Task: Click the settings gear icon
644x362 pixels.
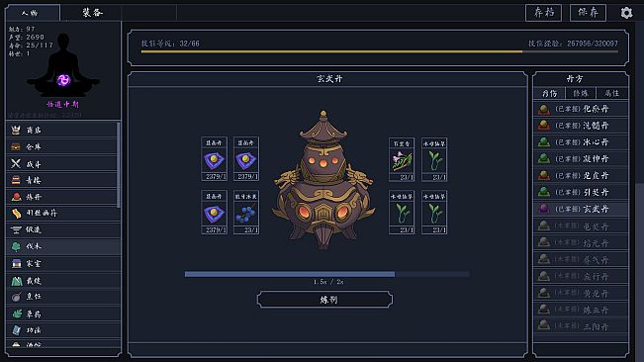Action: 626,13
